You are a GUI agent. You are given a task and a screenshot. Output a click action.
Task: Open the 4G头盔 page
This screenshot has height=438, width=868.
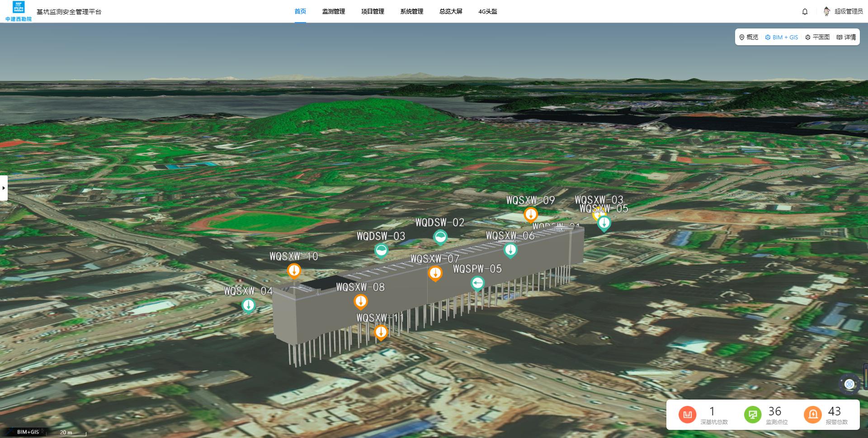click(x=487, y=12)
